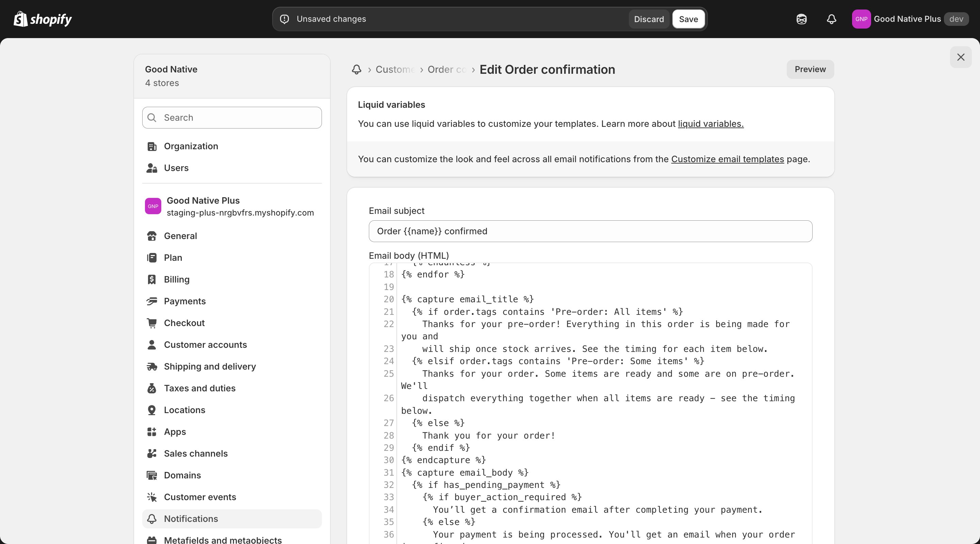
Task: Click line 28 'Thank you for your order!'
Action: (x=489, y=436)
